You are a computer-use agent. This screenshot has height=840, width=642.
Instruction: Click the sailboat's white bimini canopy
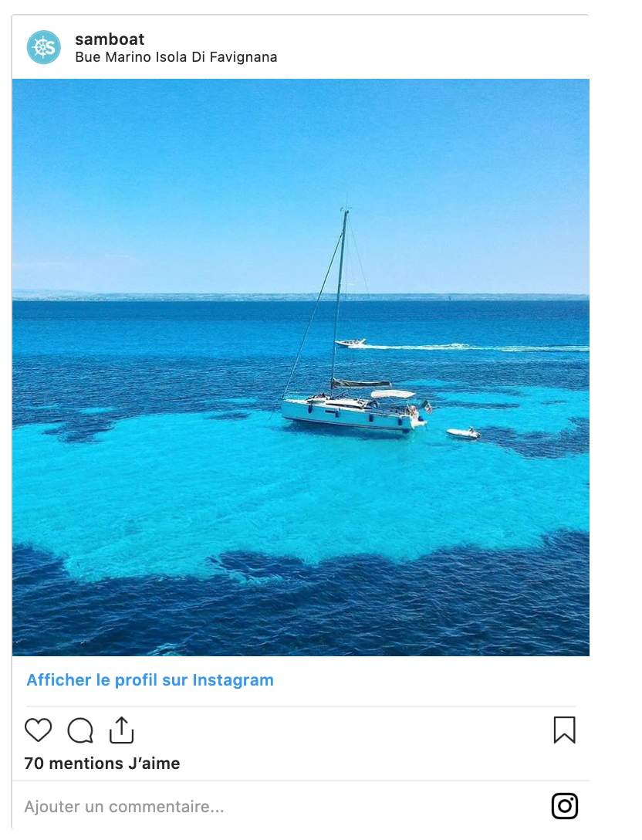pyautogui.click(x=393, y=394)
